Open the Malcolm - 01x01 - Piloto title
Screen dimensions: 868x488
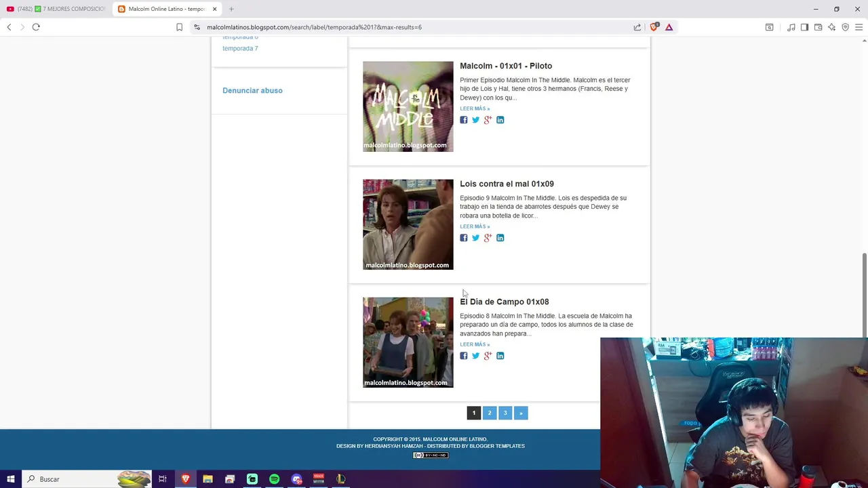coord(506,66)
